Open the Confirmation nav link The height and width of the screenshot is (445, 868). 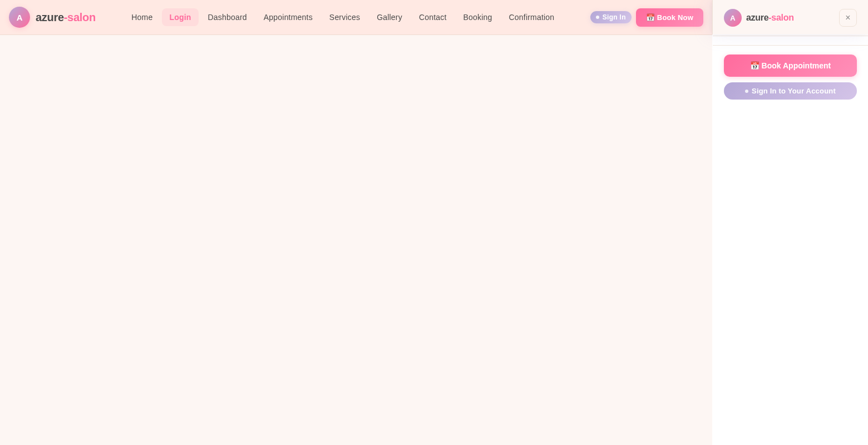pos(531,17)
